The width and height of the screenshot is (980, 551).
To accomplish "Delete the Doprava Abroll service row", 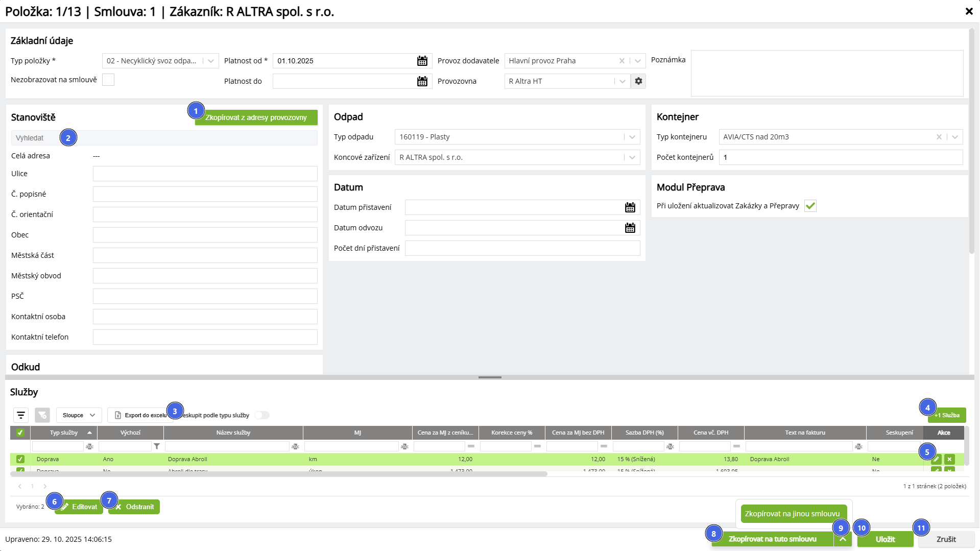I will [949, 459].
